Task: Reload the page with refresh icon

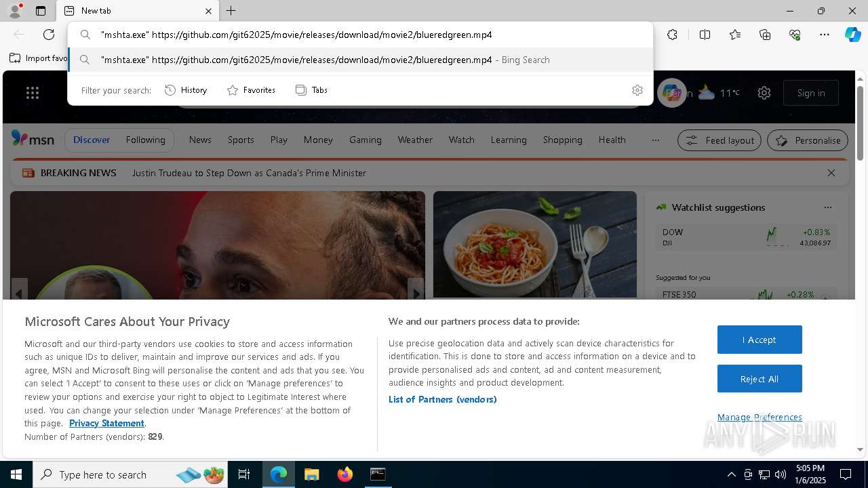Action: pos(49,35)
